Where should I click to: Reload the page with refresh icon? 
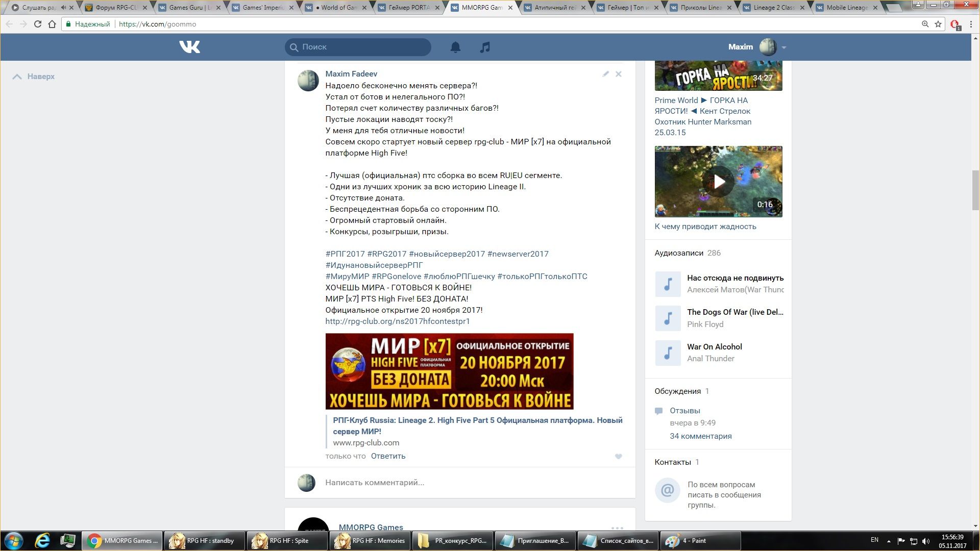pyautogui.click(x=37, y=24)
